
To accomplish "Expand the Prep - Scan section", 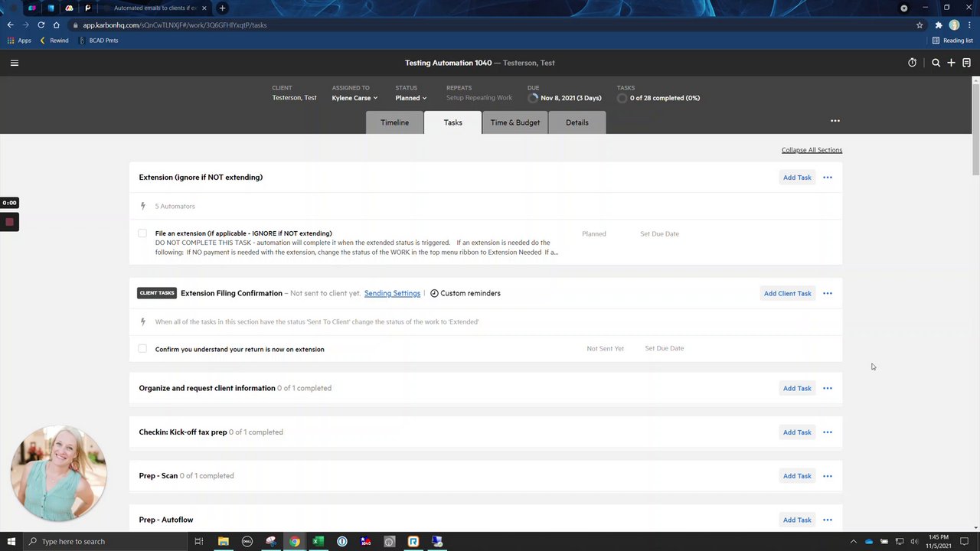I will (x=158, y=476).
